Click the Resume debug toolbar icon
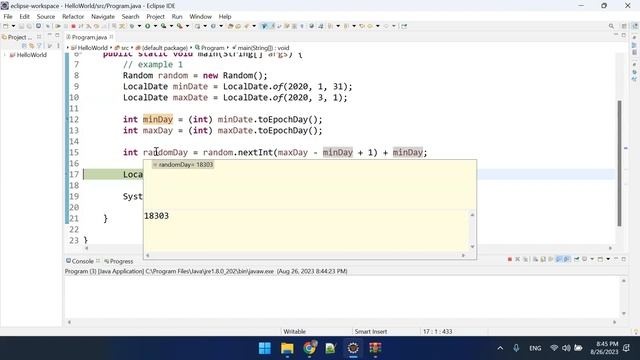Screen dimensions: 640x360 [58, 26]
